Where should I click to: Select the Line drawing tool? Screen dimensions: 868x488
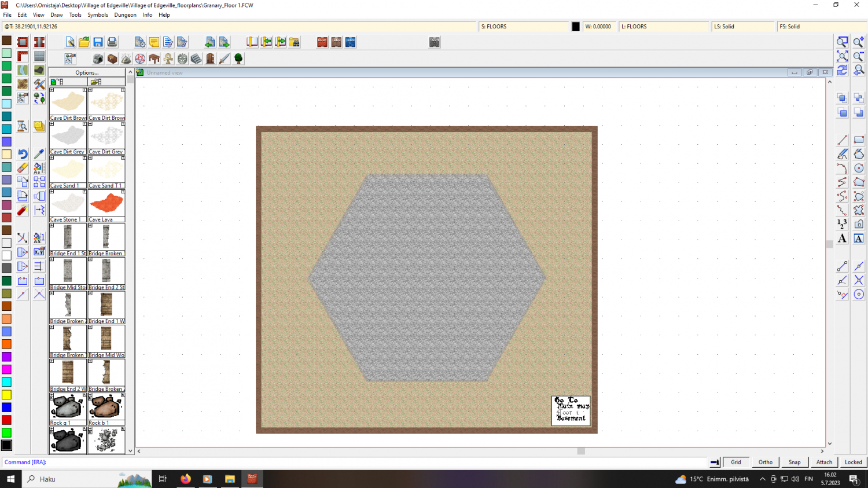pyautogui.click(x=843, y=140)
